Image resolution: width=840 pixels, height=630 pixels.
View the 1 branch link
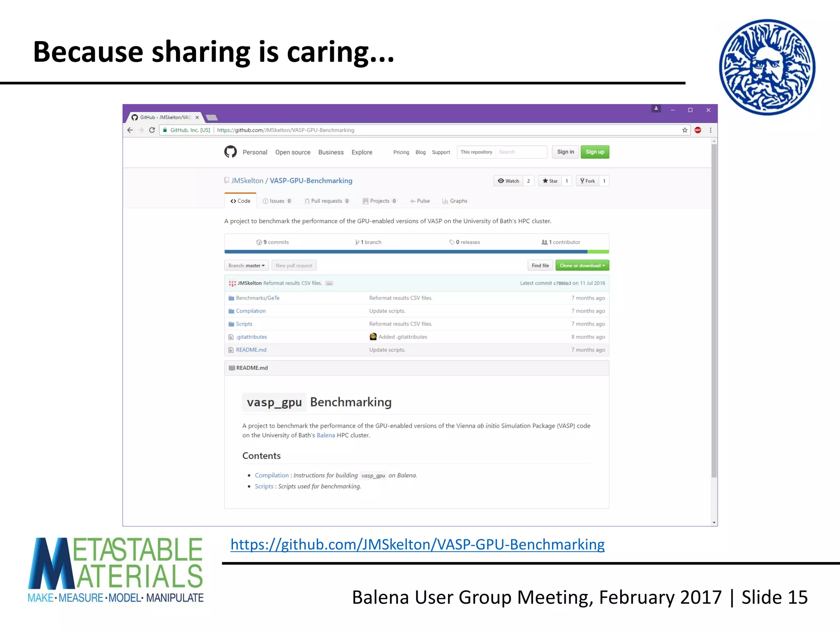[368, 242]
